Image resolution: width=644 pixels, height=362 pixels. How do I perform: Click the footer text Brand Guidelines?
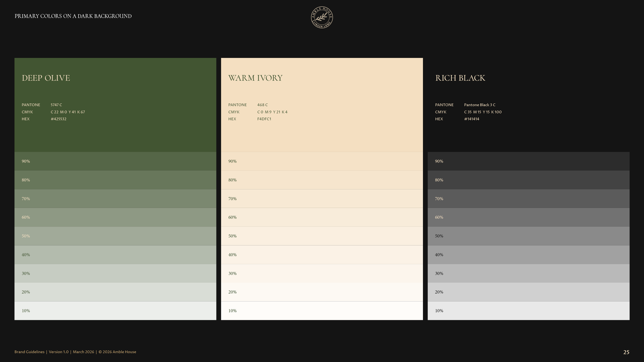pyautogui.click(x=29, y=352)
